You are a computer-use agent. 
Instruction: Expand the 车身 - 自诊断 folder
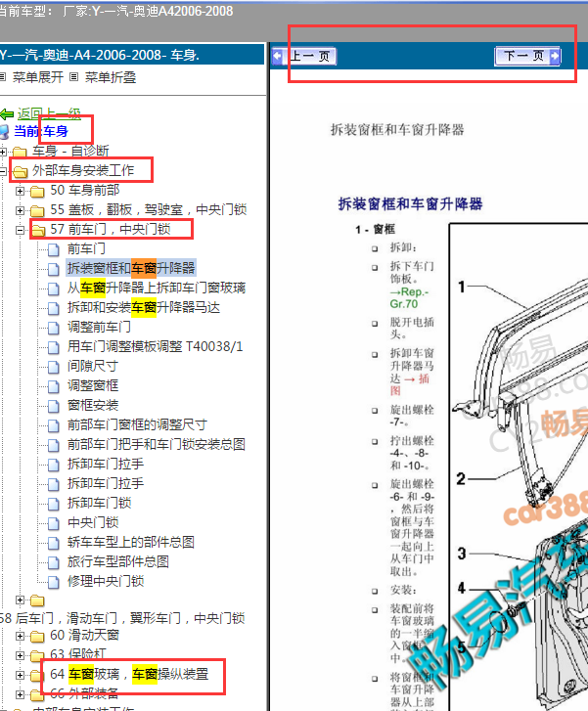tap(3, 152)
